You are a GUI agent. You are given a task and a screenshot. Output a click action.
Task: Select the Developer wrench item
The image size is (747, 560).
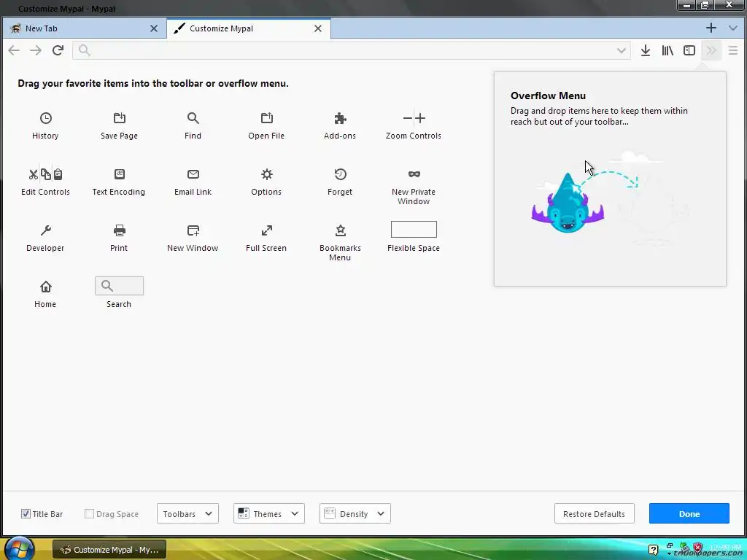[x=45, y=238]
